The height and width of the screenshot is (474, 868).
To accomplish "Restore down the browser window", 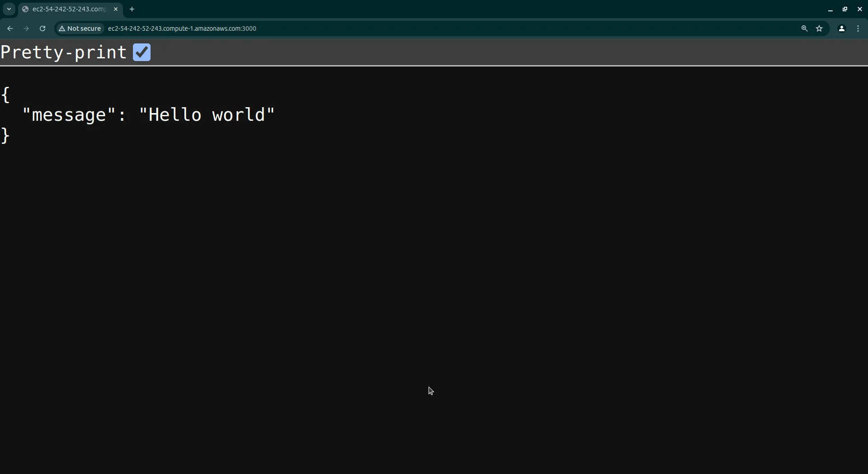I will click(845, 9).
